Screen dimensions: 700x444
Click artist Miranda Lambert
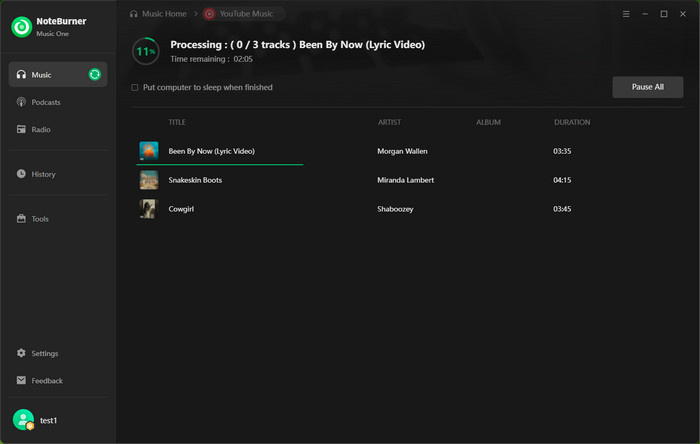point(405,180)
